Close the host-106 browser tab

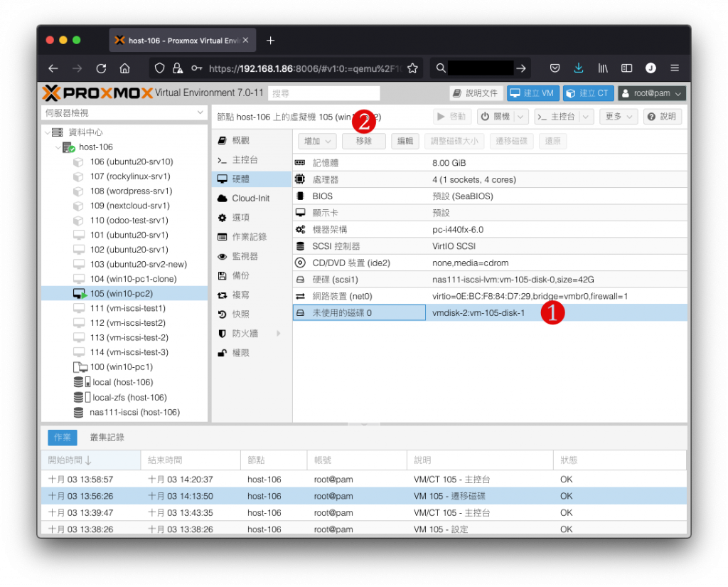click(x=245, y=41)
